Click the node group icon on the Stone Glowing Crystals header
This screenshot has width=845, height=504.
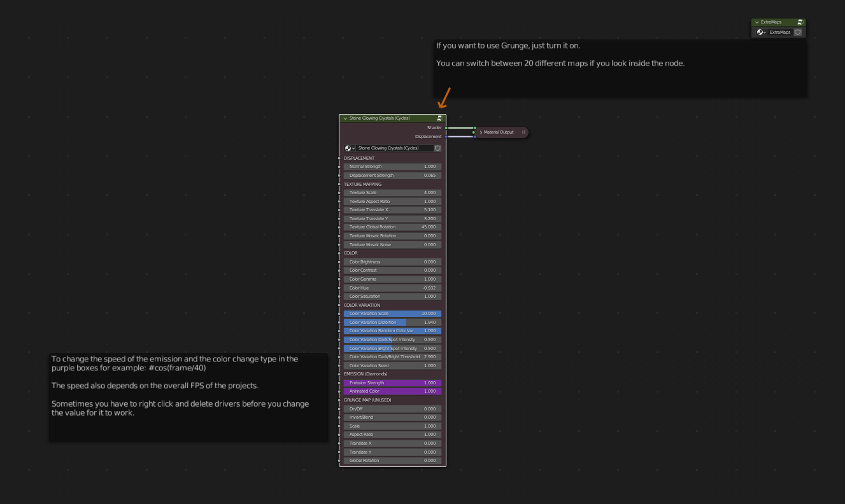click(440, 118)
